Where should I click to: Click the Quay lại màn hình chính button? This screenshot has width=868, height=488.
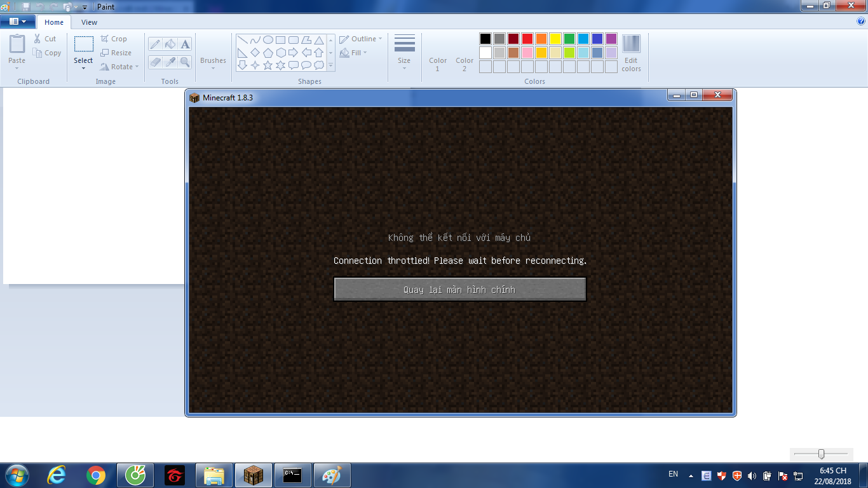[x=459, y=289]
